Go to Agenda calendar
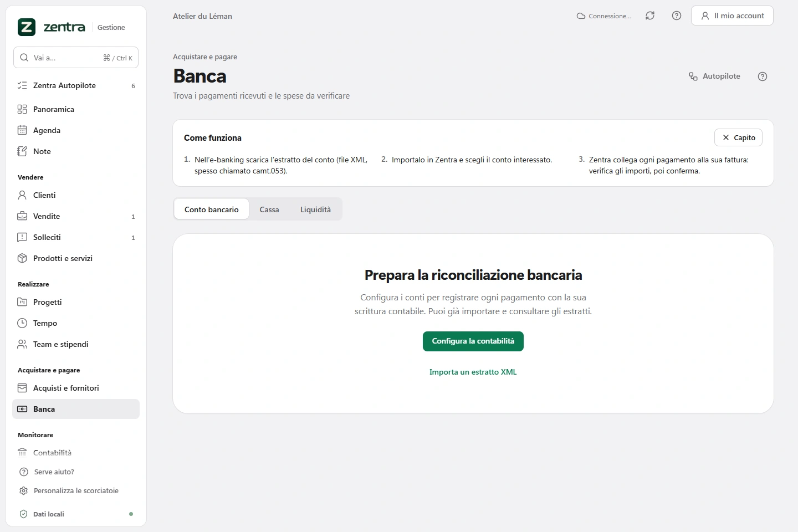The width and height of the screenshot is (798, 532). tap(76, 130)
